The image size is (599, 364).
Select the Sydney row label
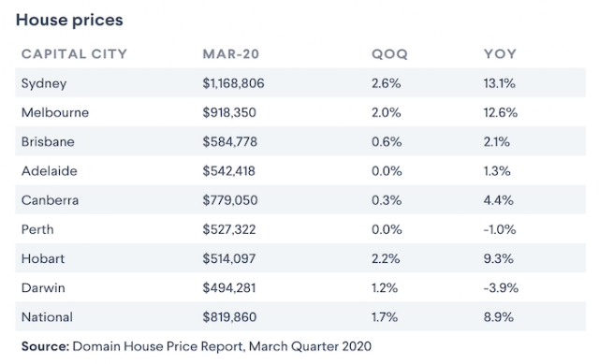(44, 83)
